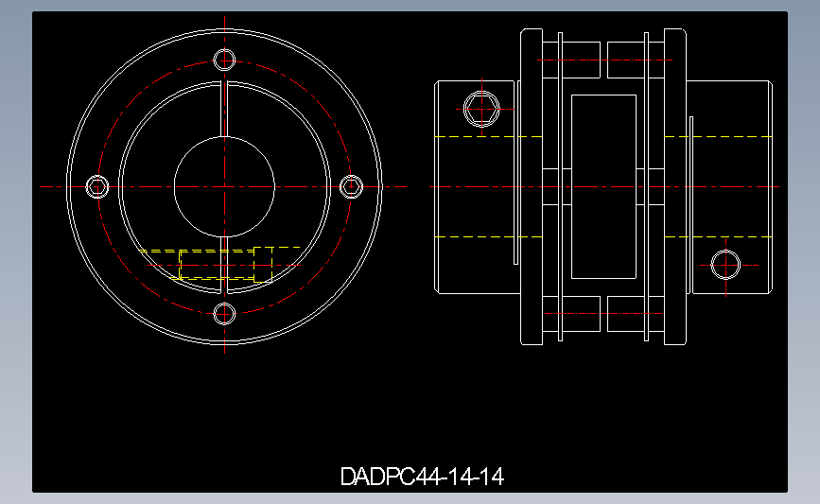Click the right bolt hole in front view
The image size is (820, 504).
(351, 186)
